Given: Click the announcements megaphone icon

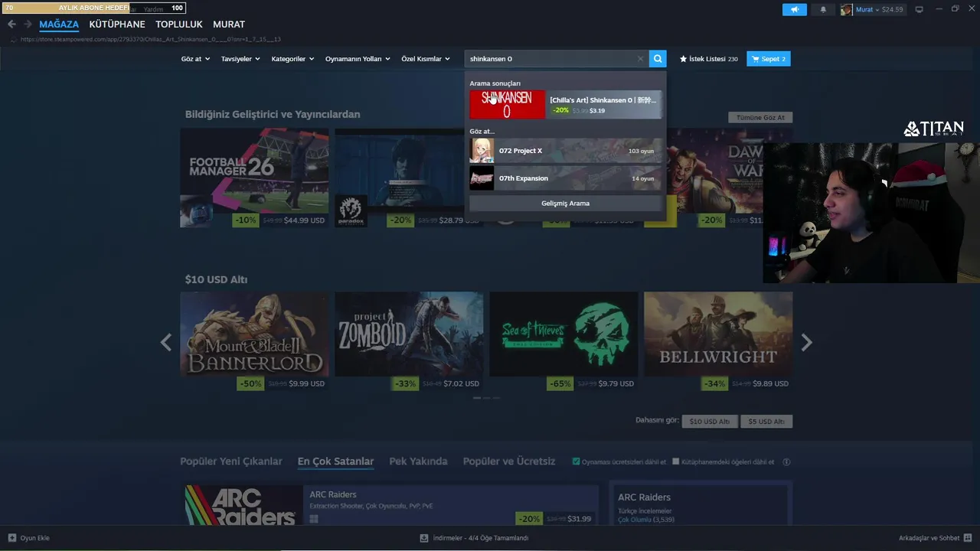Looking at the screenshot, I should click(794, 9).
